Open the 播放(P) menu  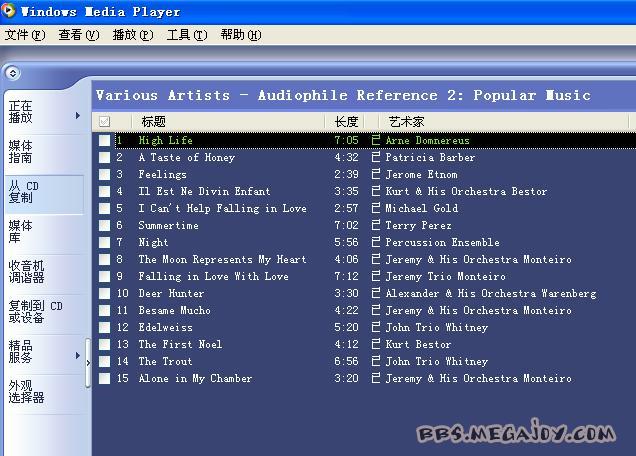[133, 35]
